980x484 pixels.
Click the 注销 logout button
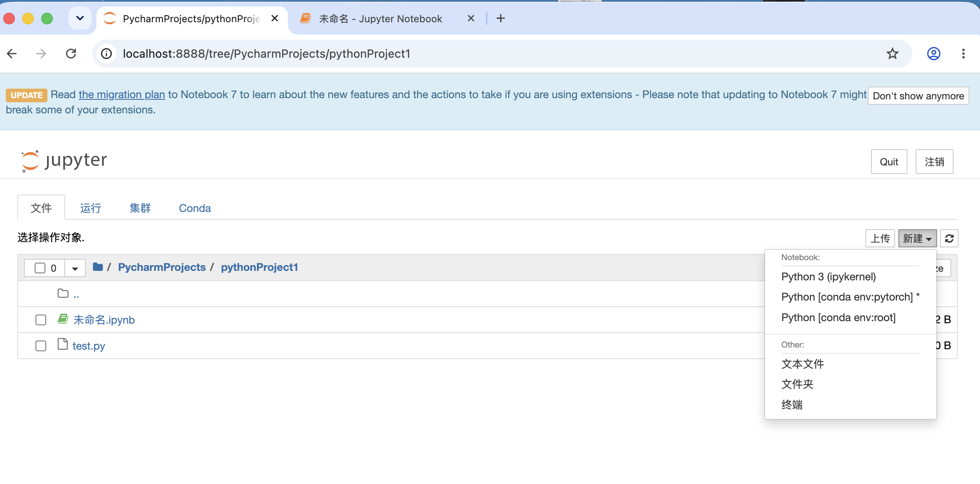coord(934,162)
